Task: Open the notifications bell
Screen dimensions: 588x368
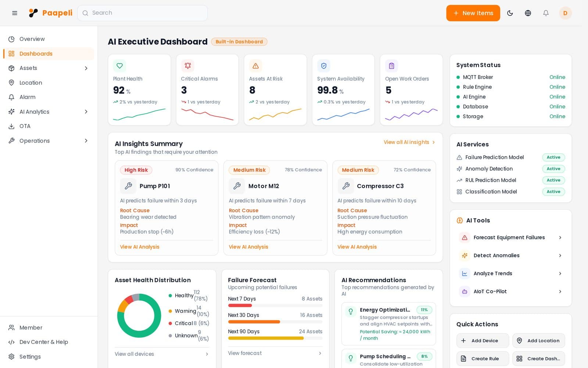Action: (546, 13)
